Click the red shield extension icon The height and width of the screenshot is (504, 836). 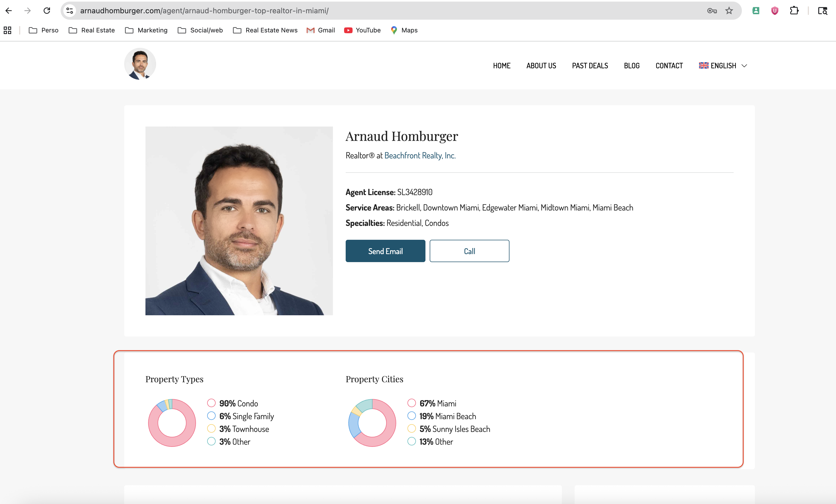pos(775,11)
